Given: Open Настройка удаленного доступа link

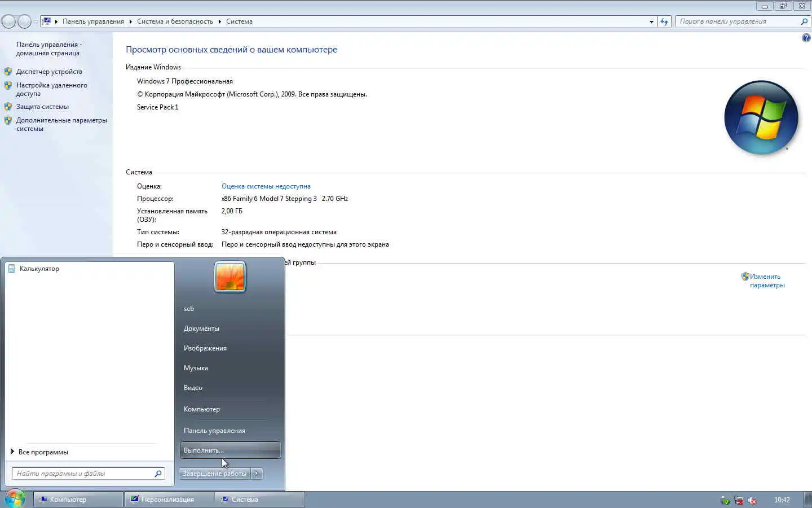Looking at the screenshot, I should pos(51,89).
